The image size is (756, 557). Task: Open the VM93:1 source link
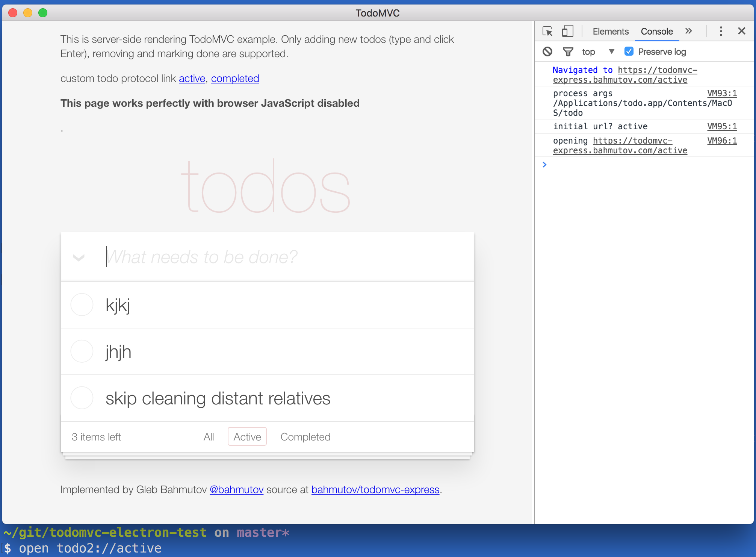click(722, 93)
